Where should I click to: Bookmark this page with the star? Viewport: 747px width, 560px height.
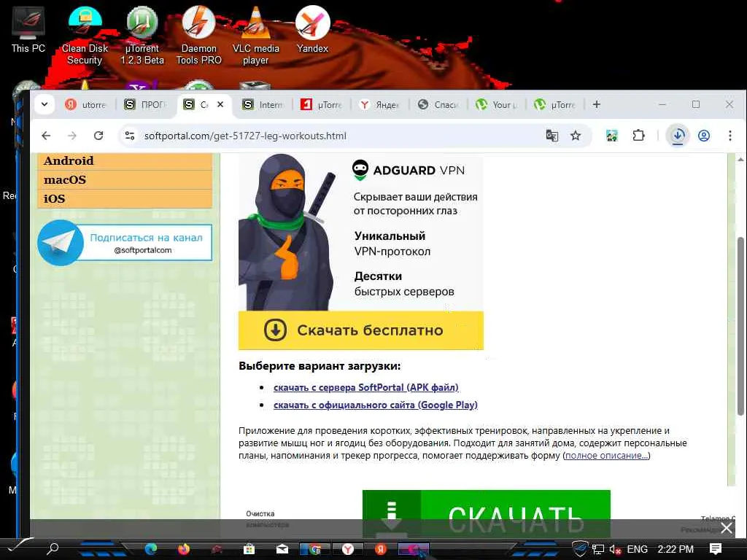click(x=576, y=136)
